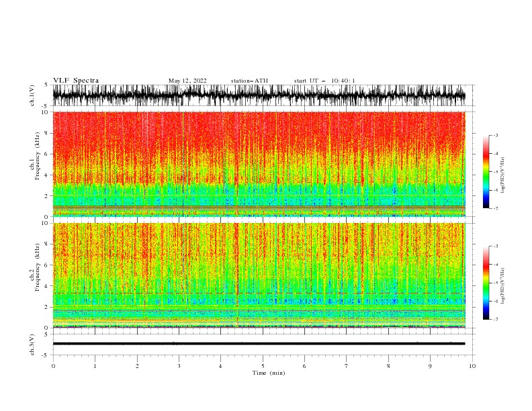Click the 'VLF Spectra' title text
Image resolution: width=532 pixels, height=411 pixels.
(x=76, y=81)
